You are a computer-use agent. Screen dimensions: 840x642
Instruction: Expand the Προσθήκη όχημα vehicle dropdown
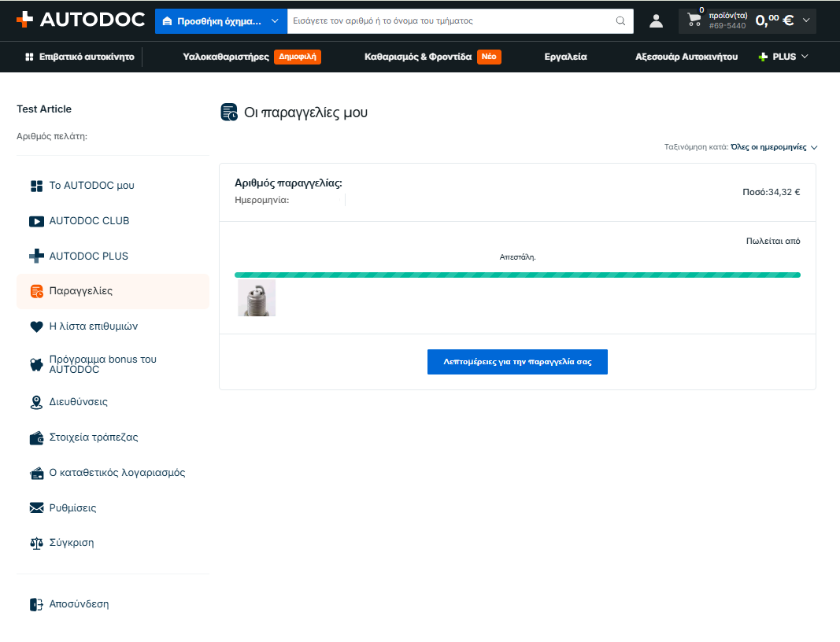click(220, 21)
